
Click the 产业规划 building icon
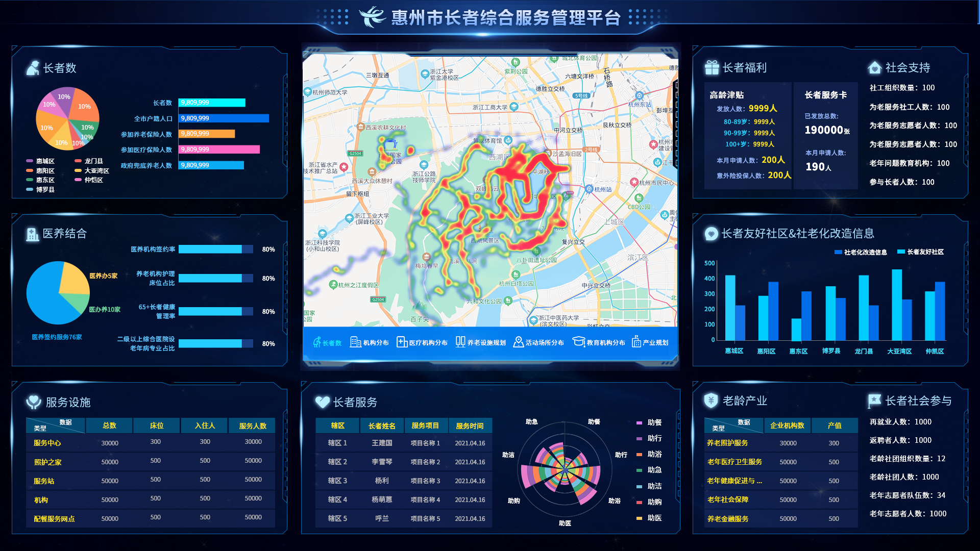636,342
